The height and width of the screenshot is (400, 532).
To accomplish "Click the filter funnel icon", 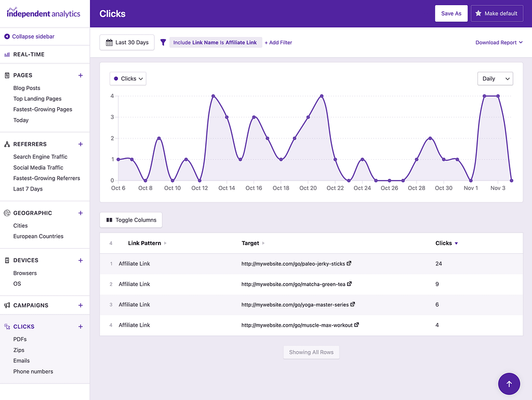I will (163, 42).
